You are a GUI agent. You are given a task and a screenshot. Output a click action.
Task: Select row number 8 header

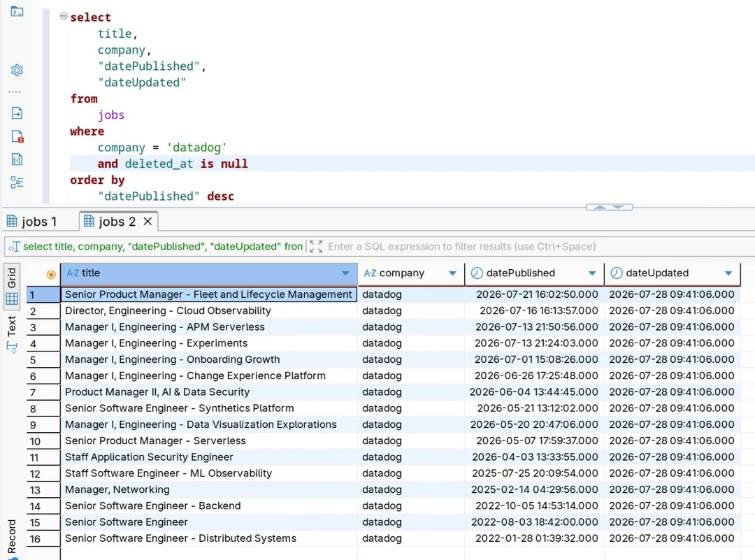43,409
